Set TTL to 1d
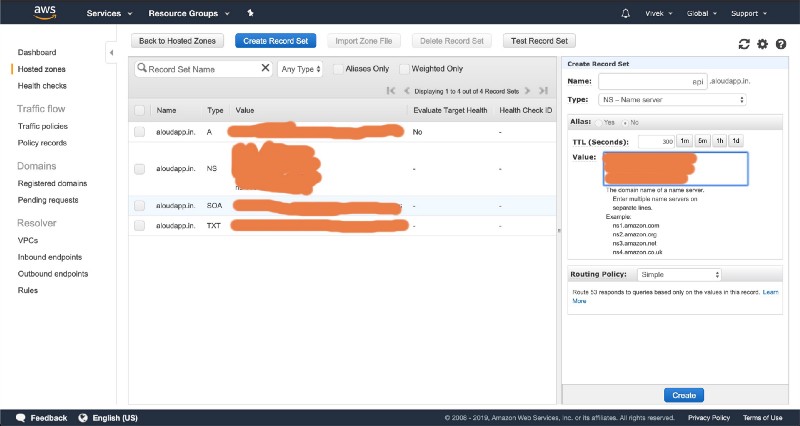The image size is (800, 426). (736, 141)
